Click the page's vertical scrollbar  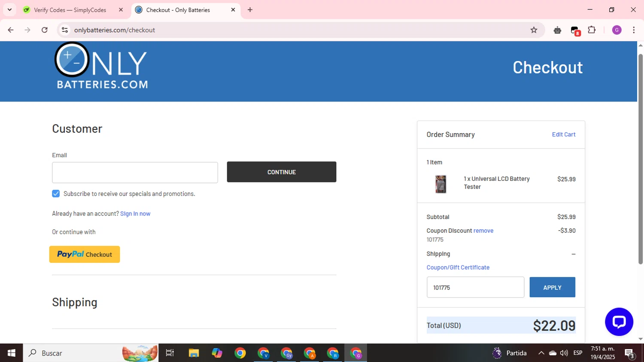coord(641,159)
